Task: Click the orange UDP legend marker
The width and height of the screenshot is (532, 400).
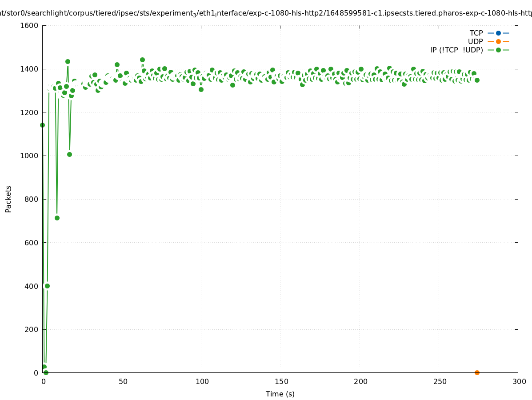Action: click(x=498, y=41)
